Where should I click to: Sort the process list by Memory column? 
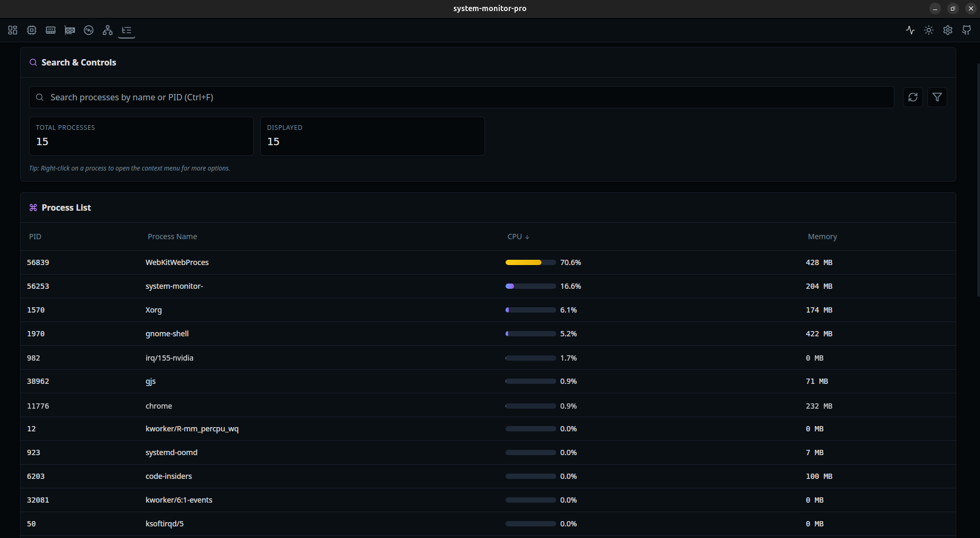pyautogui.click(x=822, y=237)
